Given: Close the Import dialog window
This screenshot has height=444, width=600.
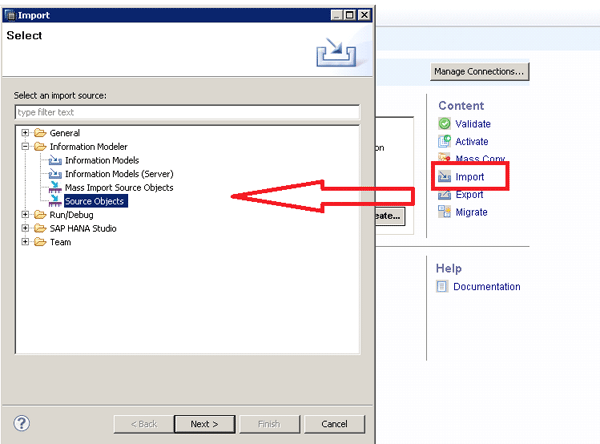Looking at the screenshot, I should coord(364,15).
